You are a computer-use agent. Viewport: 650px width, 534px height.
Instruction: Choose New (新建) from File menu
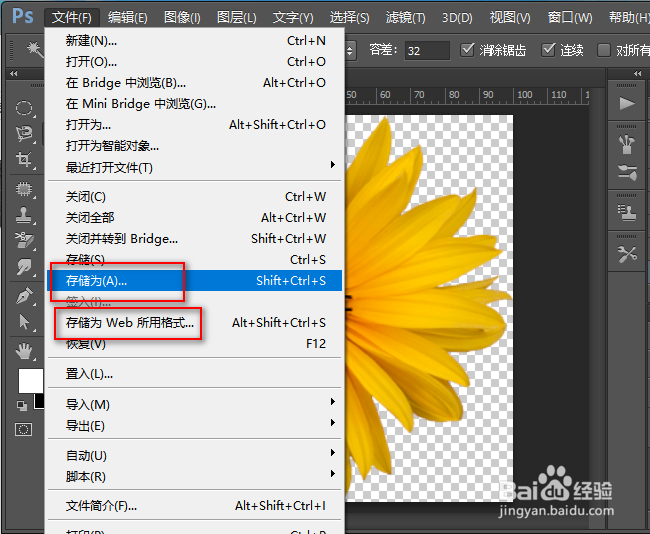coord(194,41)
